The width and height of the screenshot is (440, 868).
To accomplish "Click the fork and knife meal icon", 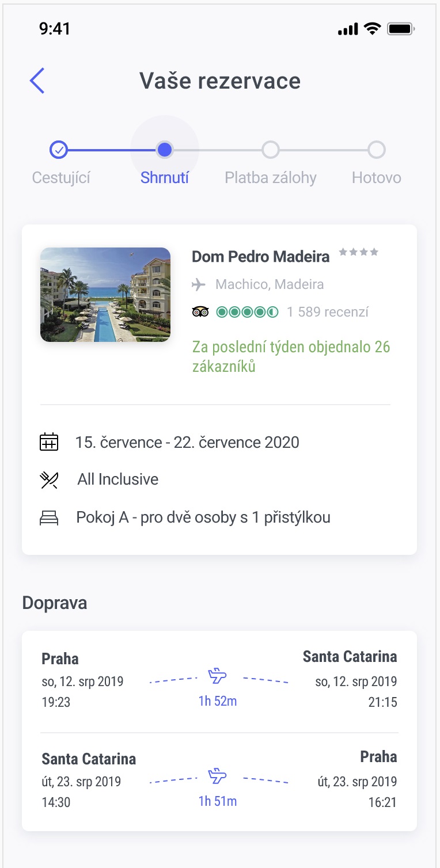I will coord(49,479).
